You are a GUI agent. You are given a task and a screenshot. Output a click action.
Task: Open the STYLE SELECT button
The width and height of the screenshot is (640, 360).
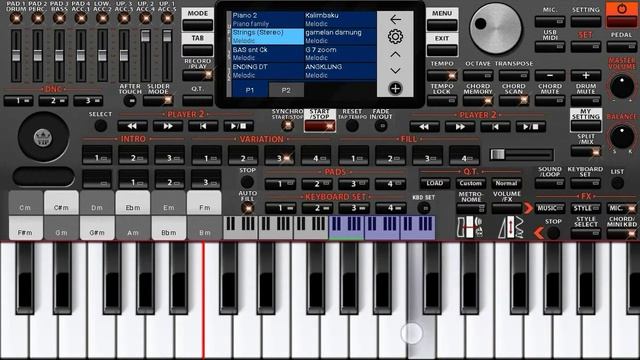click(586, 234)
